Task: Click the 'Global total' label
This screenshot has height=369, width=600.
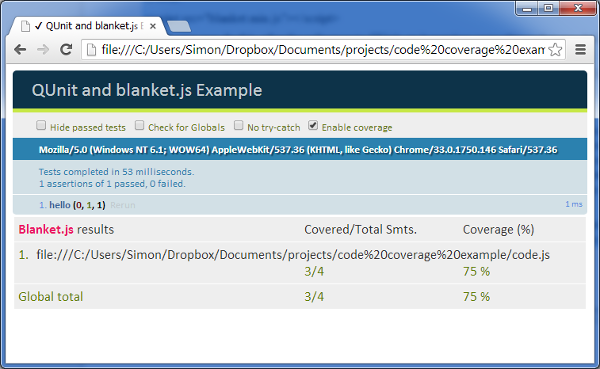Action: click(x=51, y=297)
